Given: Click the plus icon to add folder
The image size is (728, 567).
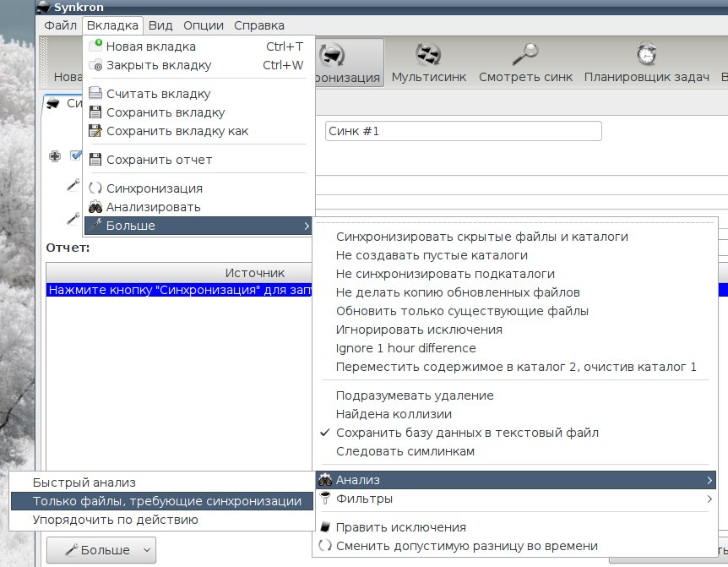Looking at the screenshot, I should coord(55,156).
